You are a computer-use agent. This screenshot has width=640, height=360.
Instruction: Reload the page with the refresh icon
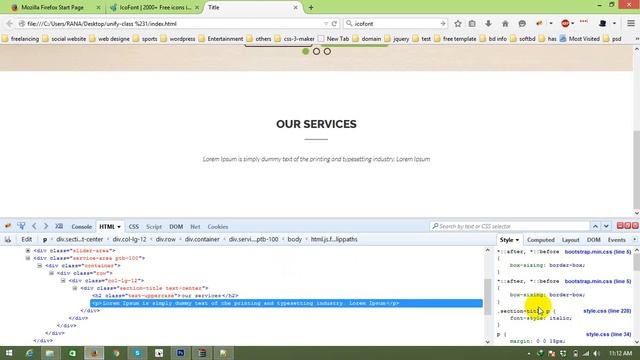(x=334, y=24)
